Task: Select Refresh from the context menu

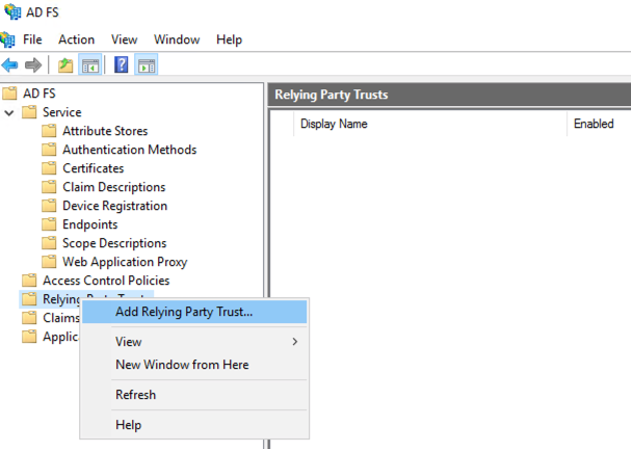Action: (x=135, y=395)
